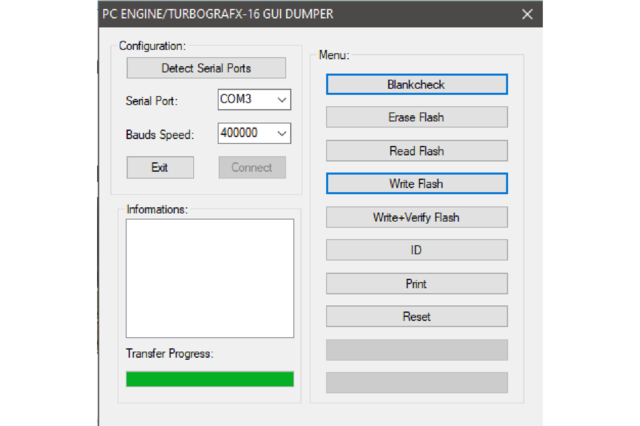The image size is (640, 426).
Task: Click the Erase Flash button
Action: coord(417,117)
